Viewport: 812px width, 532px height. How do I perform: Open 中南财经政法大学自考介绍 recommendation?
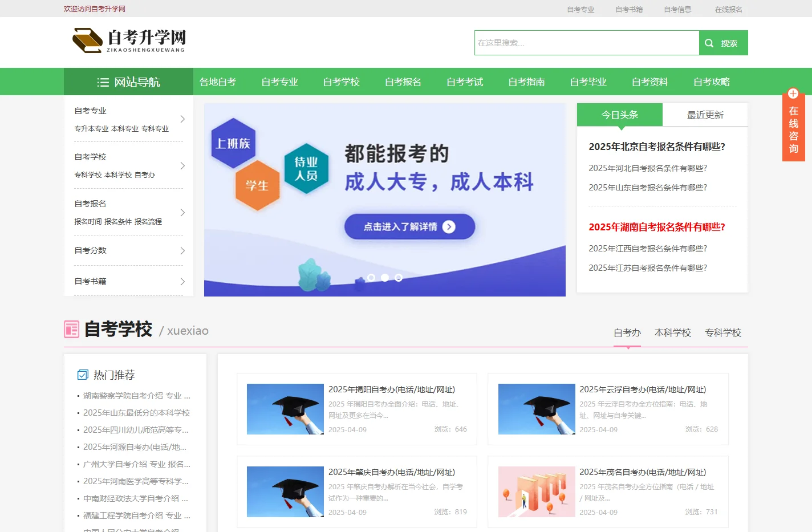pos(136,498)
